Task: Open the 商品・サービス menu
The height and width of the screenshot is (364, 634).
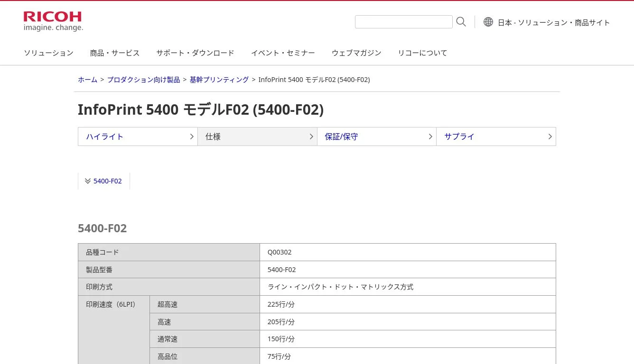Action: click(115, 53)
